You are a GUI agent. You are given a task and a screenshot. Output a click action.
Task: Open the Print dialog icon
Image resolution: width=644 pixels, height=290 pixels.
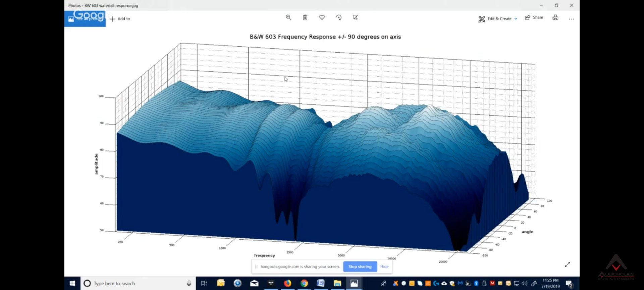tap(555, 18)
